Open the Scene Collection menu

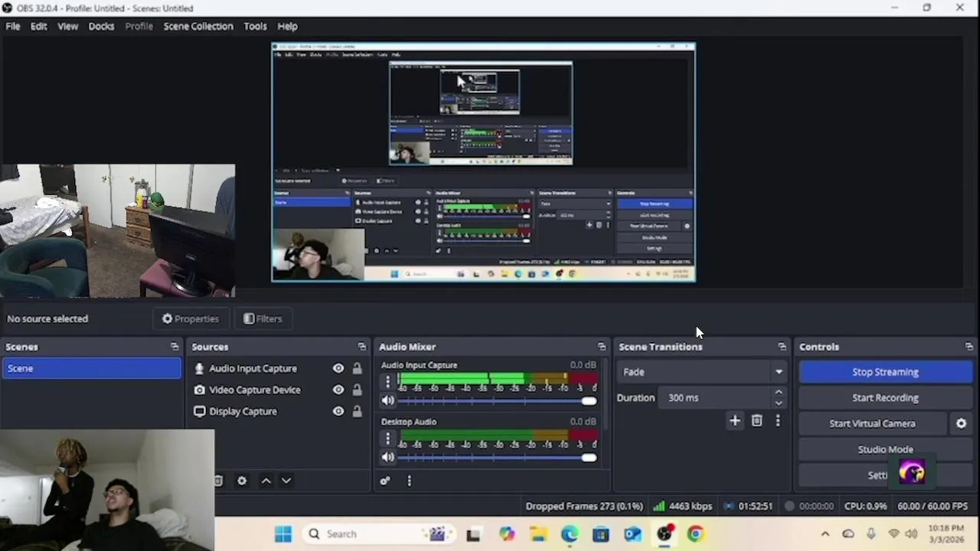pyautogui.click(x=198, y=26)
